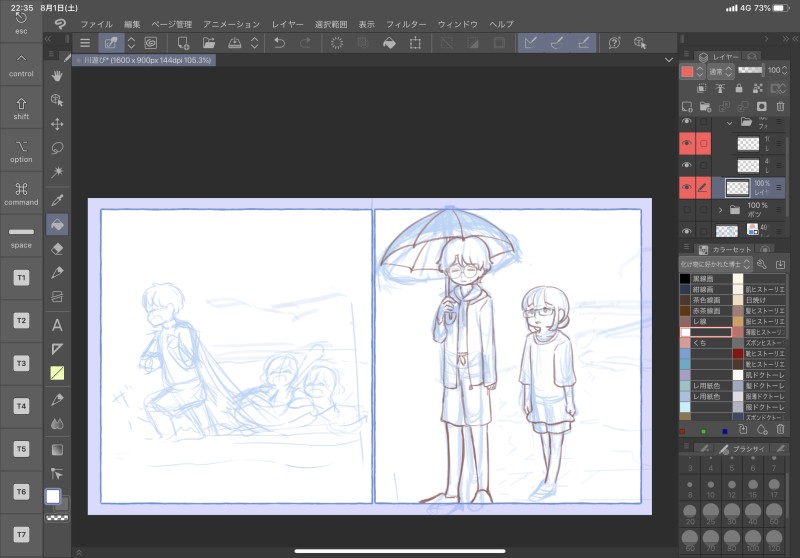800x558 pixels.
Task: Open the フィルター menu
Action: [406, 24]
